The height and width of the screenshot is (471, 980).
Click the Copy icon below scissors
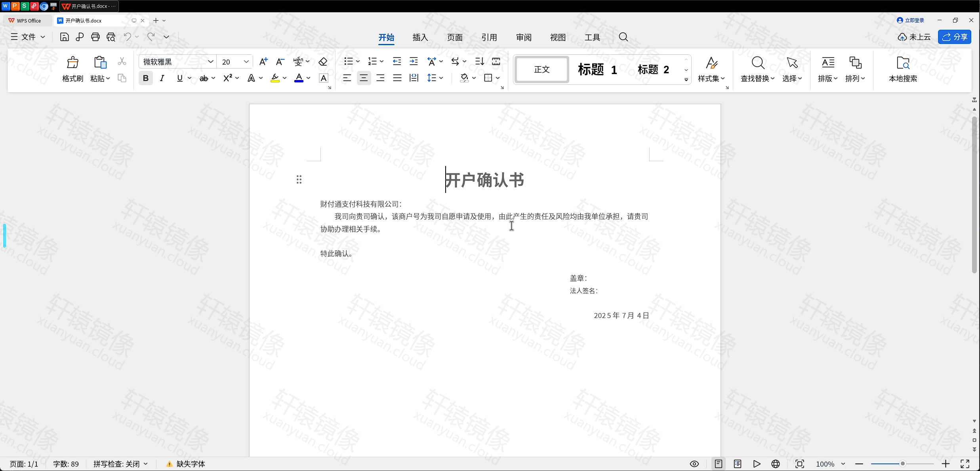[122, 78]
